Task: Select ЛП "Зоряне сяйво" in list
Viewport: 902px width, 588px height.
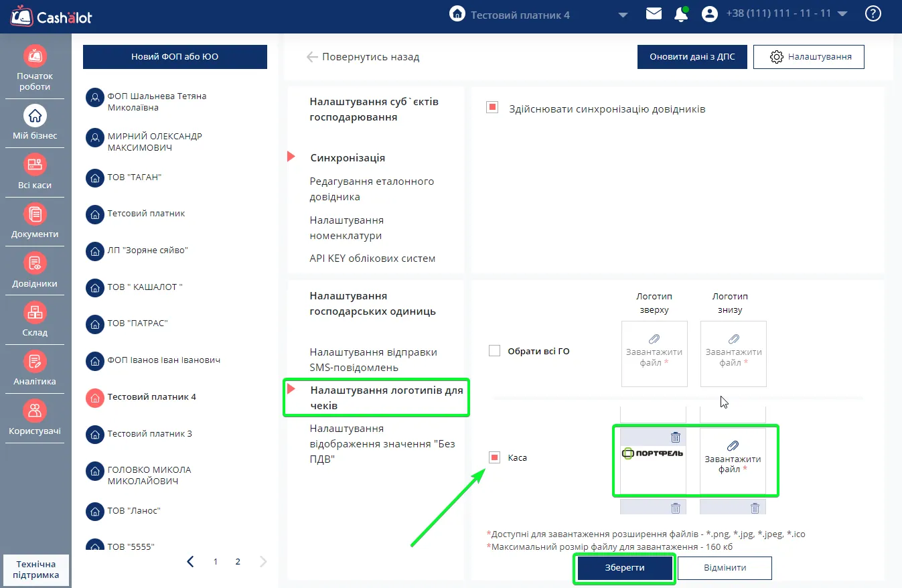Action: coord(147,250)
